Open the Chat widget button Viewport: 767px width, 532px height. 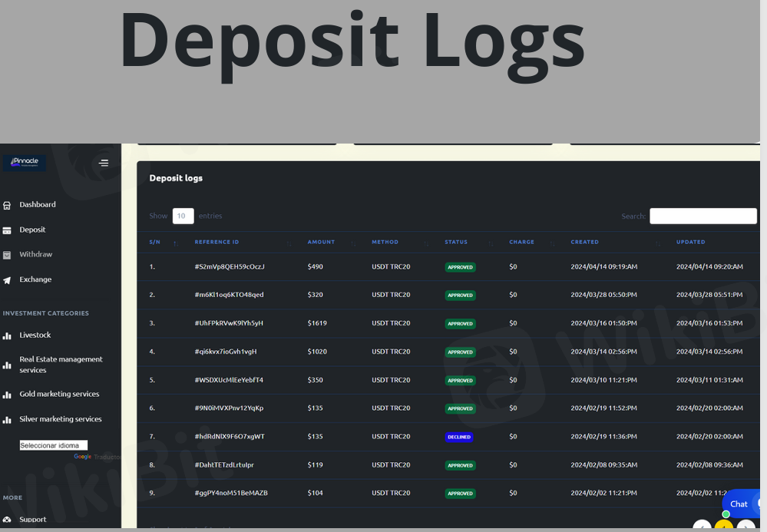(739, 504)
